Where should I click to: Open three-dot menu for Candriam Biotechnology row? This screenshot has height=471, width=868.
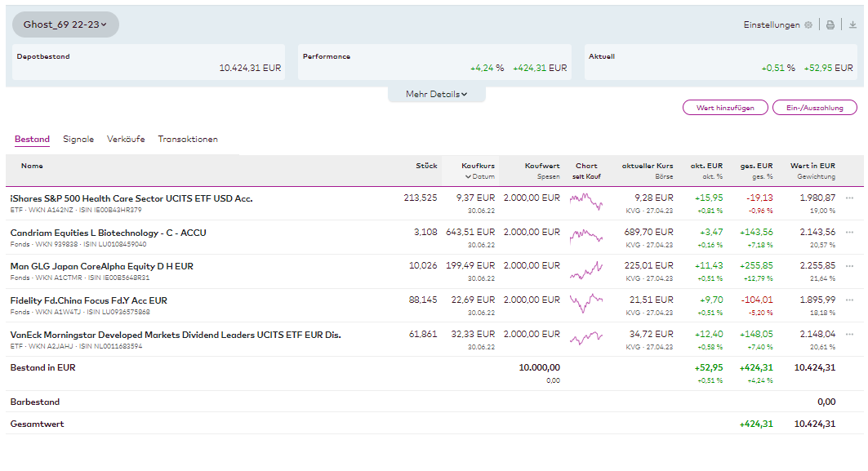850,233
